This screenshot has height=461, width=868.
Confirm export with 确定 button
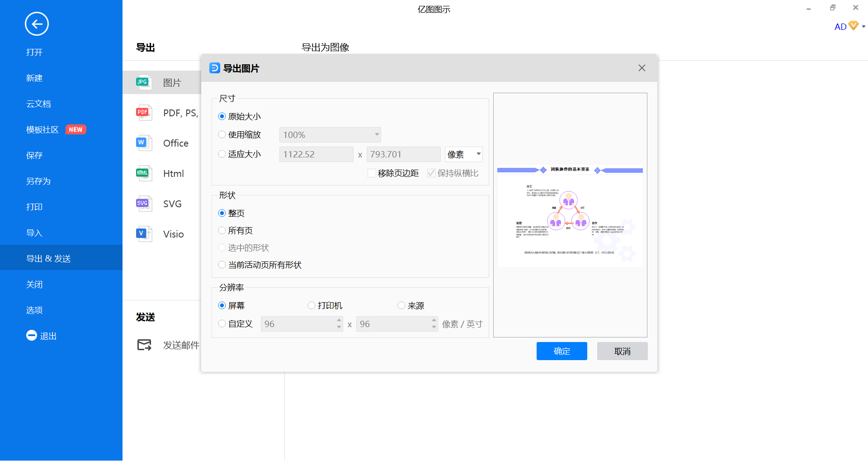tap(562, 351)
